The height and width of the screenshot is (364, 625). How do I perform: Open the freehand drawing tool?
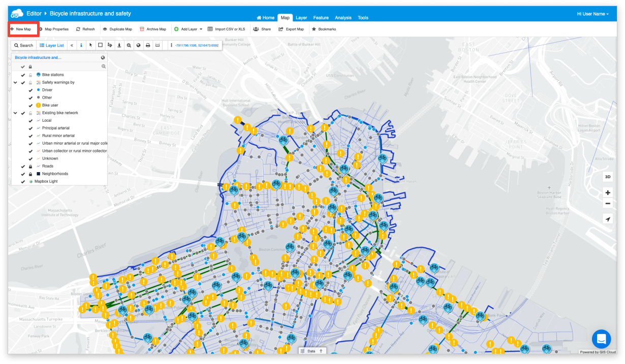110,45
